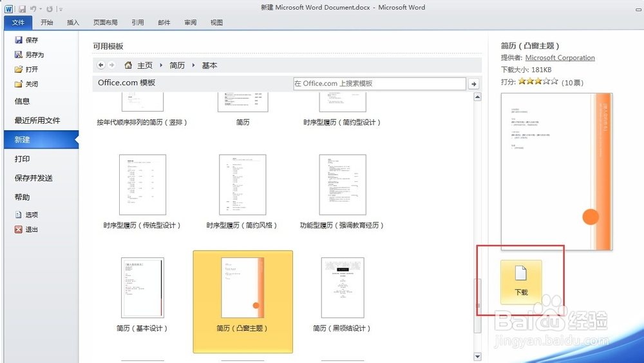The image size is (644, 363).
Task: Open the 打印 section
Action: tap(22, 159)
